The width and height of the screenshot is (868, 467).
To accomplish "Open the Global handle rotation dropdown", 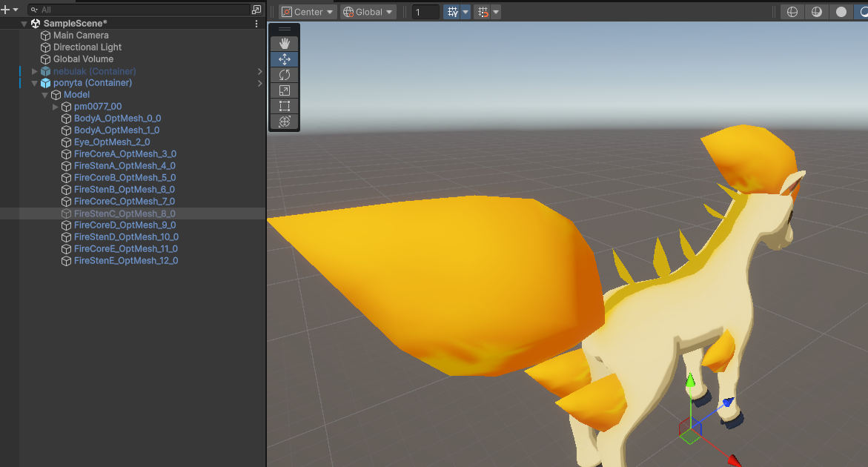I will (x=368, y=12).
